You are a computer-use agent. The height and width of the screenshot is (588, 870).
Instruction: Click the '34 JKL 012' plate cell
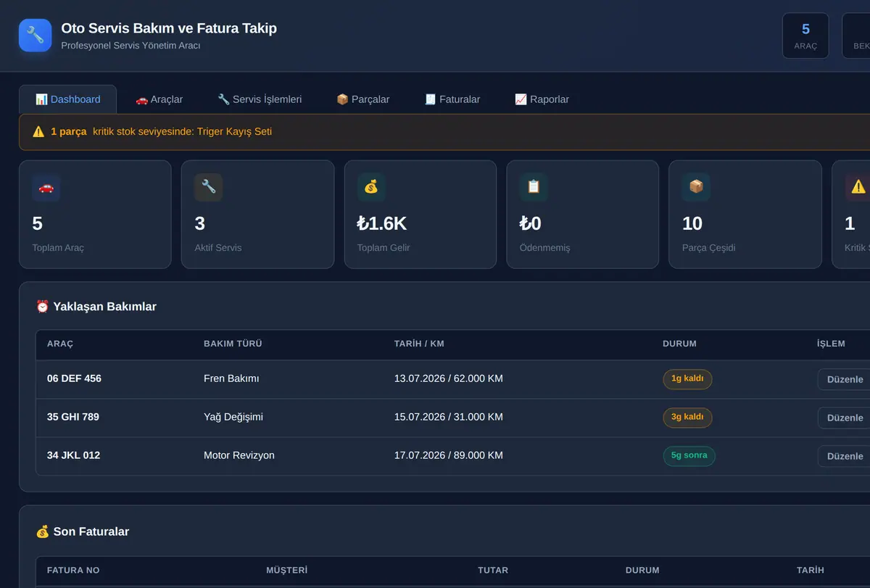coord(74,455)
